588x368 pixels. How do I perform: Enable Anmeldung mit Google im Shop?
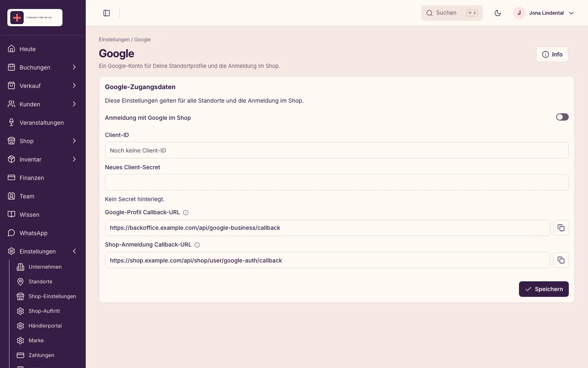coord(562,117)
